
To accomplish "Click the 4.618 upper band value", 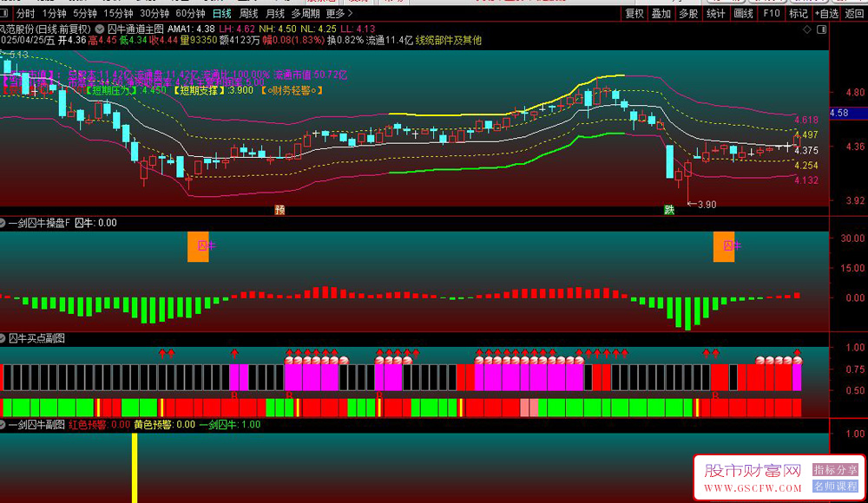I will [806, 120].
